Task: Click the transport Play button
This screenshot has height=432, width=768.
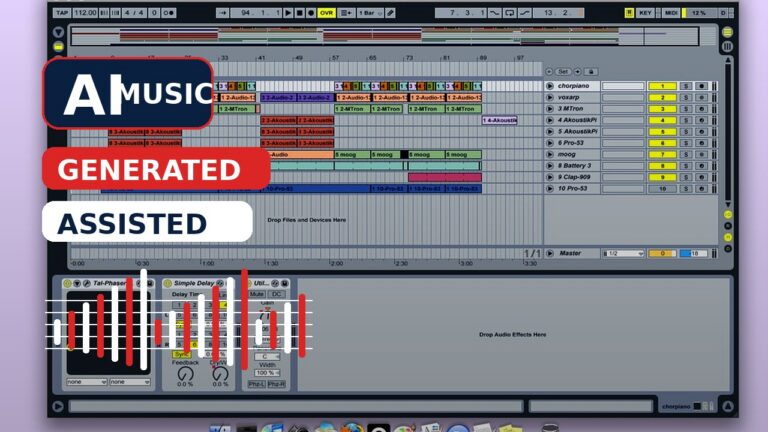Action: click(x=288, y=13)
